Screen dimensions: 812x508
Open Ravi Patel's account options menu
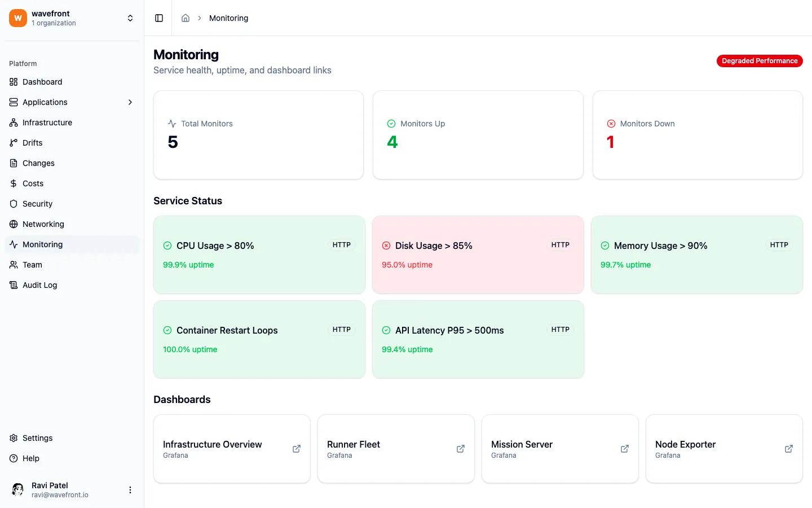(x=130, y=489)
